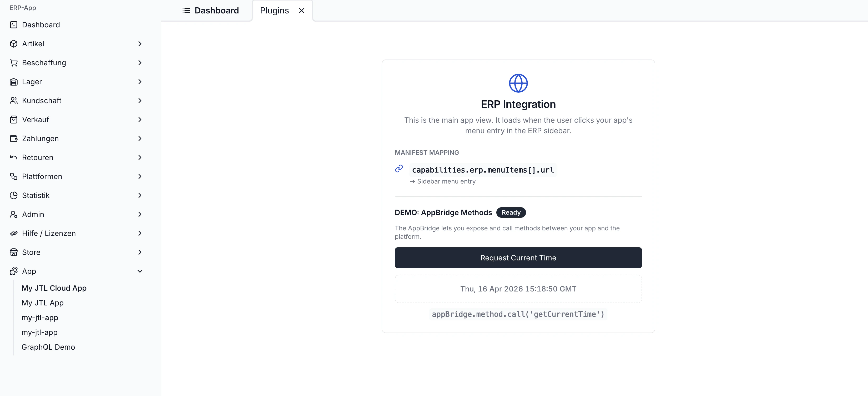Expand the Lager sidebar entry chevron

click(140, 81)
